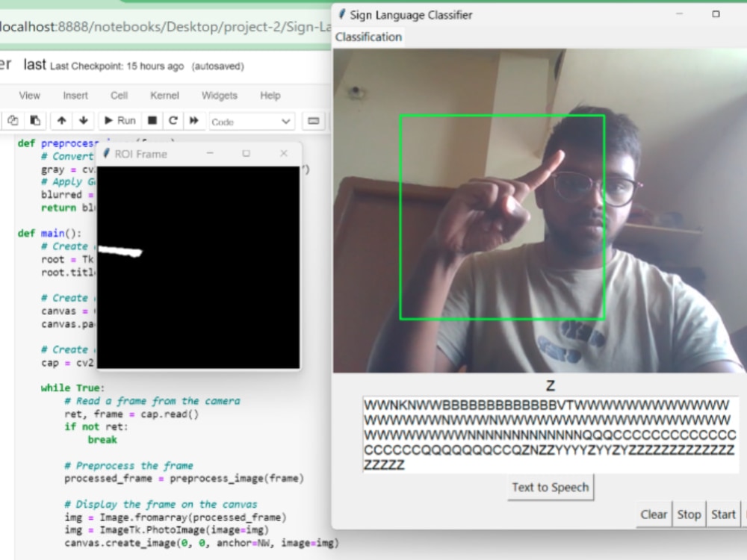This screenshot has width=747, height=560.
Task: Open the Widgets menu in Jupyter
Action: (219, 96)
